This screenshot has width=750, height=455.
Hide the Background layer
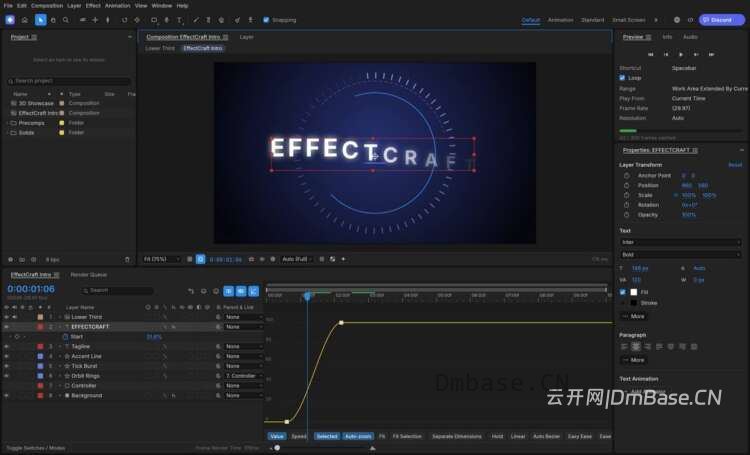(7, 396)
